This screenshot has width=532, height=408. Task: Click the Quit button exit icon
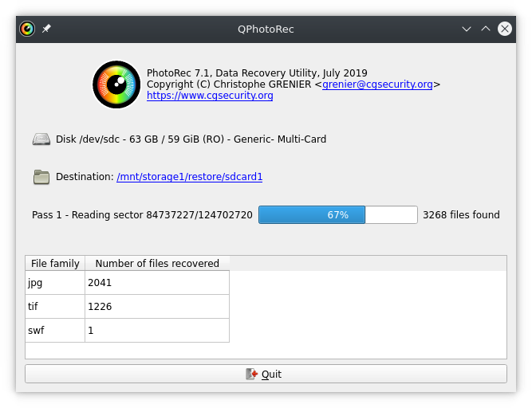tap(252, 374)
